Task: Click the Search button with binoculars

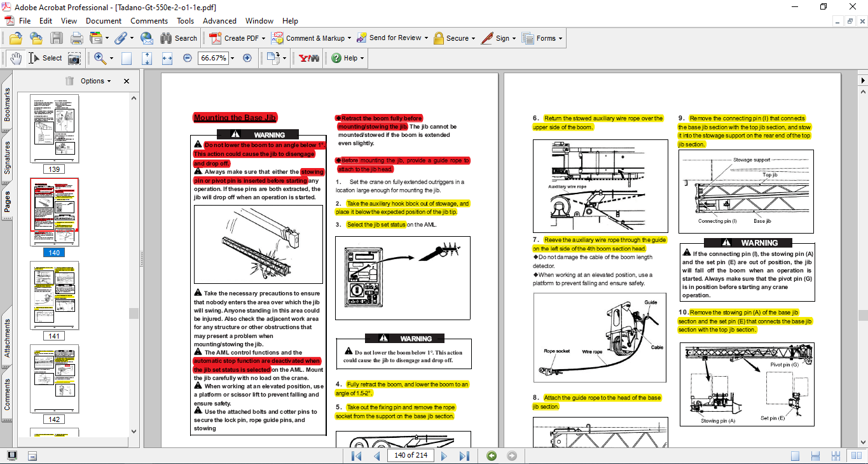Action: pyautogui.click(x=179, y=38)
